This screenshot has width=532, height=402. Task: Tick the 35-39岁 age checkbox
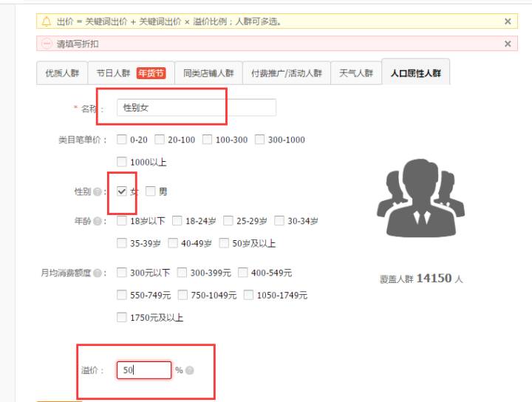[x=121, y=243]
